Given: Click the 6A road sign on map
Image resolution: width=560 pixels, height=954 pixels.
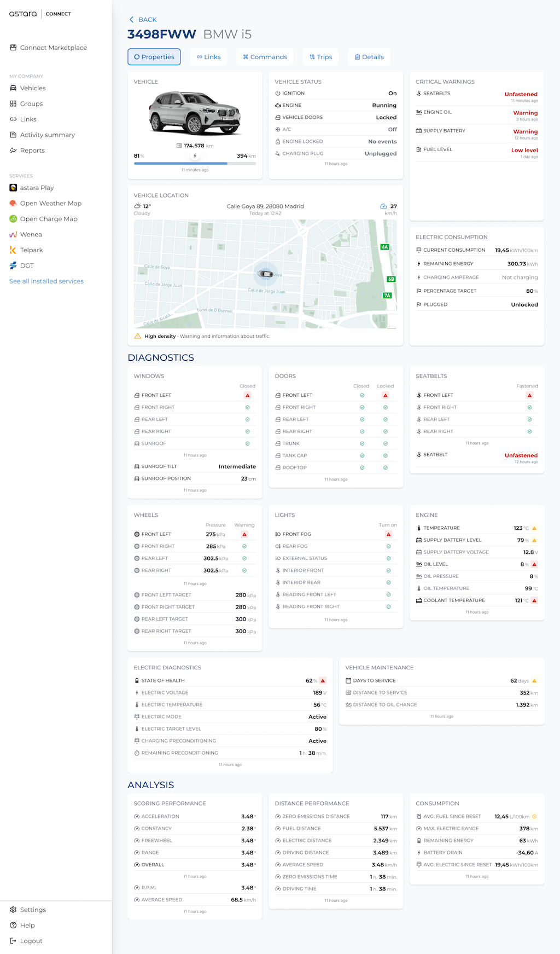Looking at the screenshot, I should [385, 247].
